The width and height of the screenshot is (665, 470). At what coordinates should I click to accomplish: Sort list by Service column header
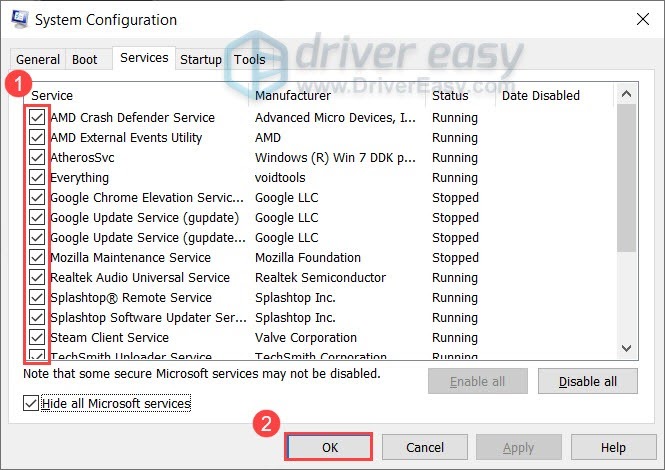click(x=136, y=96)
